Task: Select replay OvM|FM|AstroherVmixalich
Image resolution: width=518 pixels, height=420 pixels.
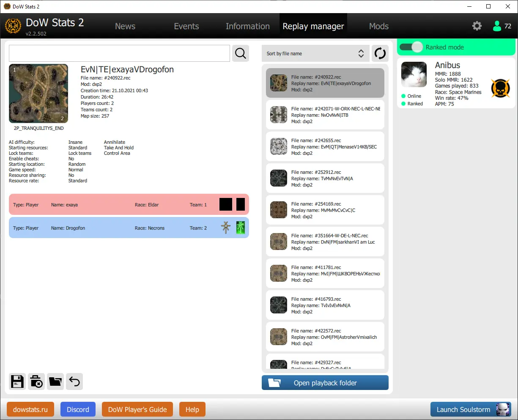Action: (325, 337)
